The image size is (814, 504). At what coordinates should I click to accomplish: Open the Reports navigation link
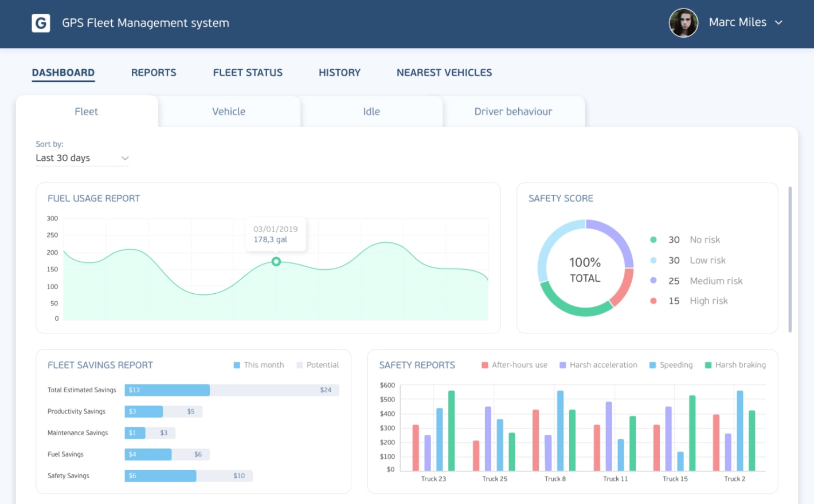click(x=154, y=72)
